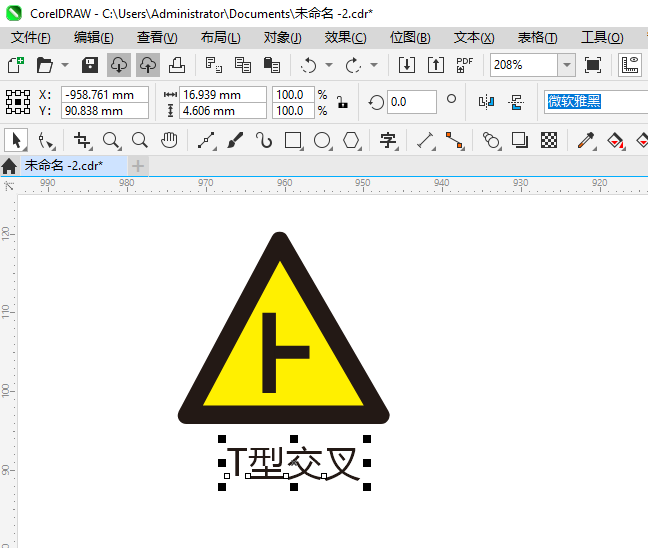Print the document
This screenshot has width=648, height=548.
(177, 65)
